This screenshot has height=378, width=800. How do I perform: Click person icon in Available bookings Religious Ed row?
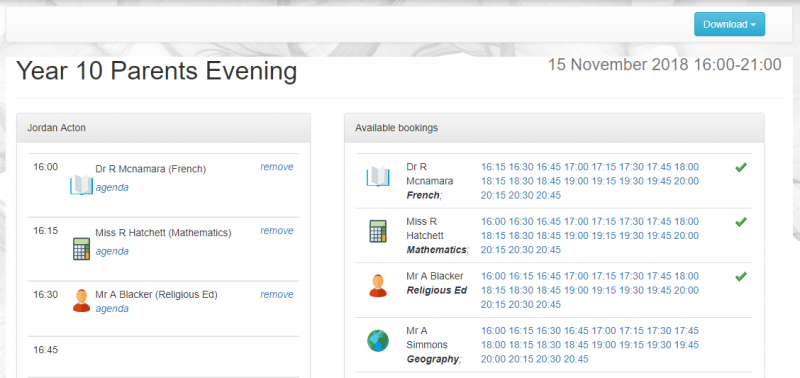[378, 286]
